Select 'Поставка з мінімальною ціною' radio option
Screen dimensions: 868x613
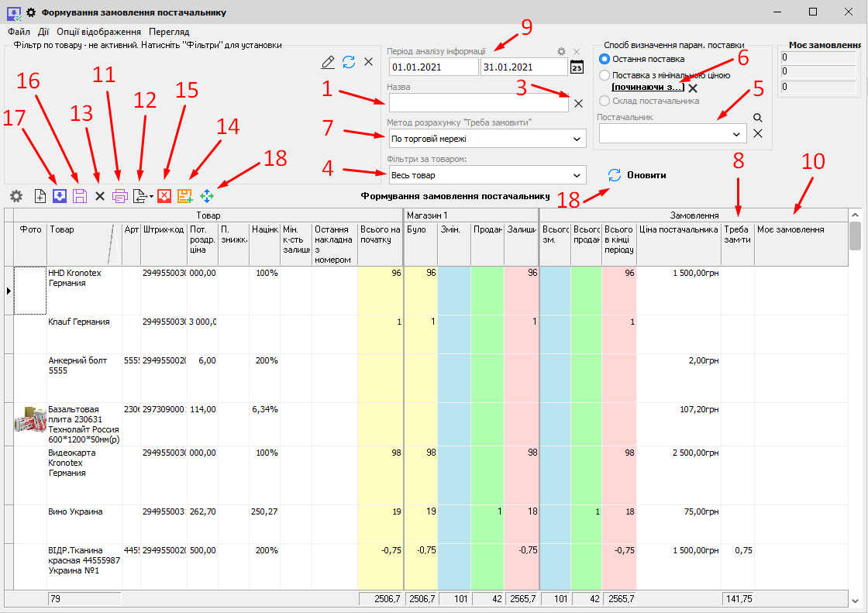(x=605, y=75)
